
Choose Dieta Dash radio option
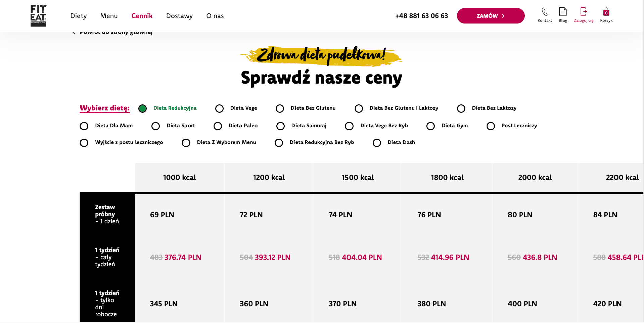click(x=377, y=143)
